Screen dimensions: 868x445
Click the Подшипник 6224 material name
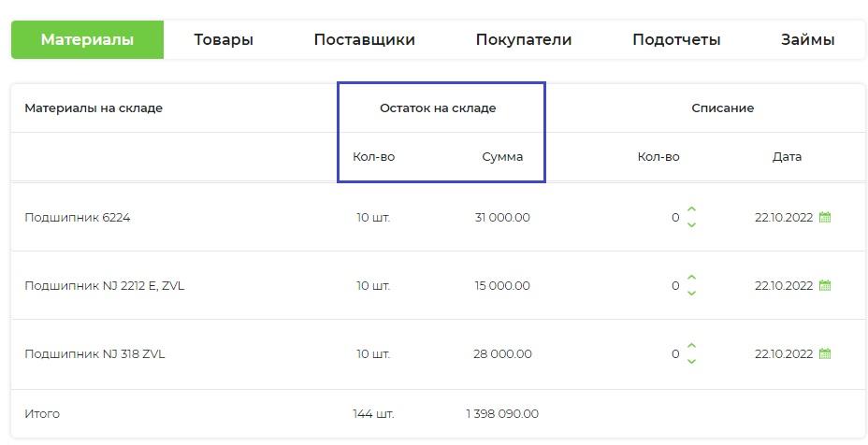click(x=78, y=218)
